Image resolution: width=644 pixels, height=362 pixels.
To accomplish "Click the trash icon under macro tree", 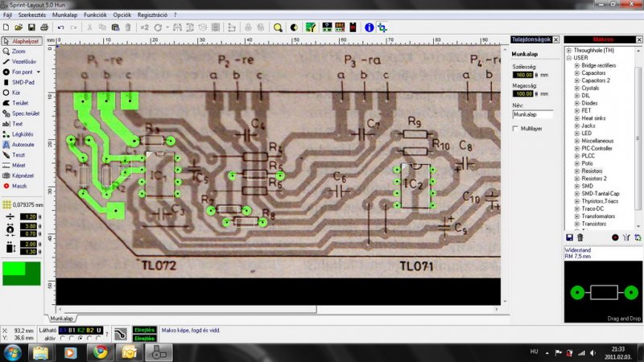I will point(580,237).
